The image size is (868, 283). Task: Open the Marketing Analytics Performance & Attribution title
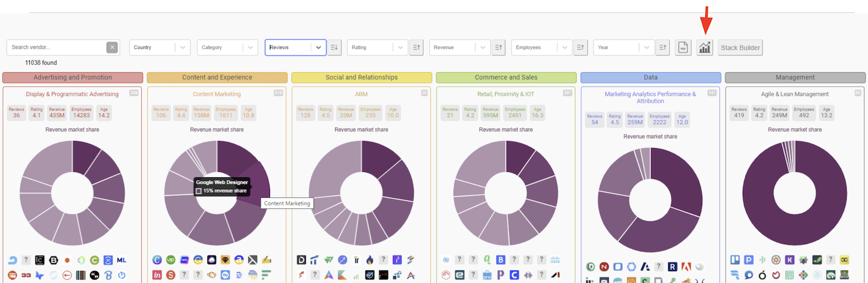pos(650,97)
